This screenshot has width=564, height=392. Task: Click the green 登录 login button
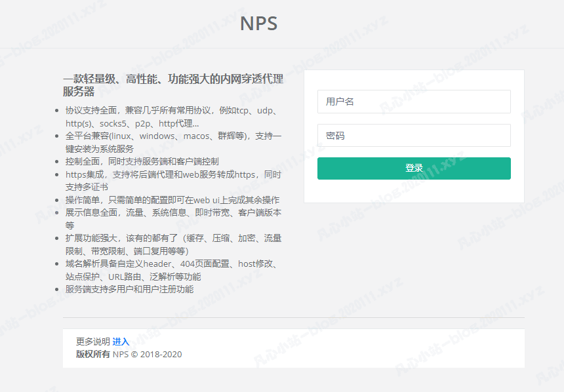(x=414, y=168)
